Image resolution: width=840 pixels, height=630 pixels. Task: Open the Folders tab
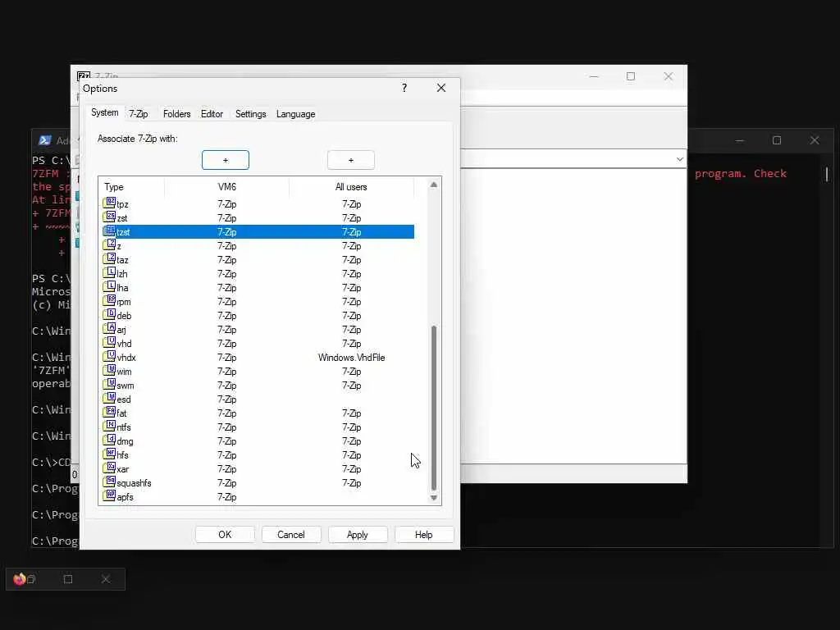click(177, 114)
